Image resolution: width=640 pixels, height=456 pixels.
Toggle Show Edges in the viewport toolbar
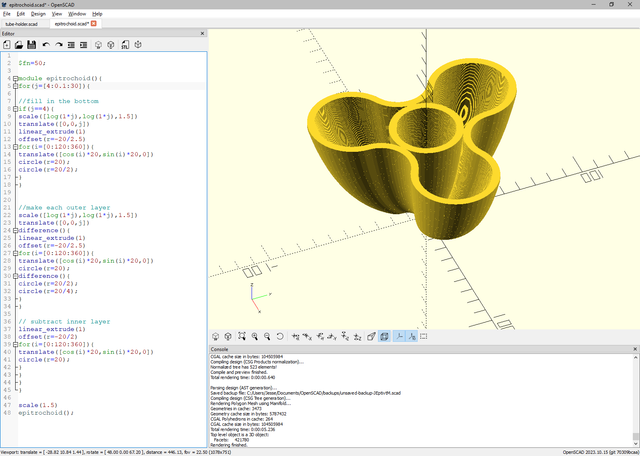(x=424, y=336)
